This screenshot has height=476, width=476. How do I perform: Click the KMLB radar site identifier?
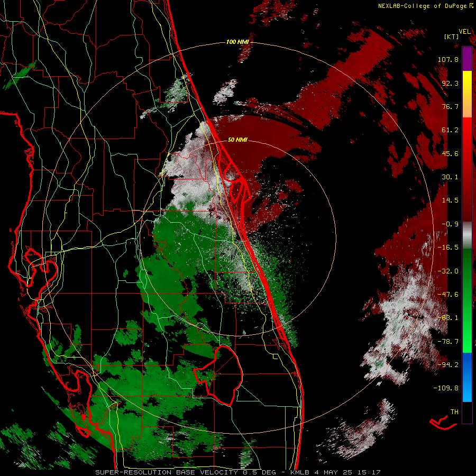pyautogui.click(x=299, y=472)
